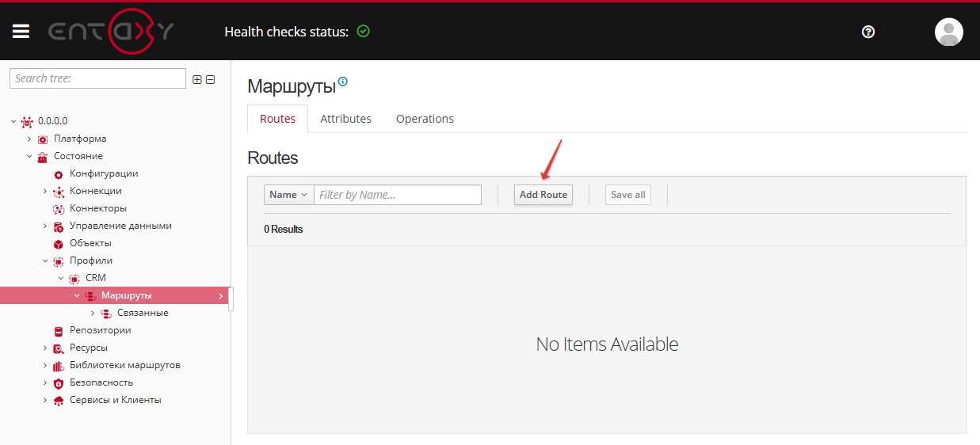Viewport: 980px width, 445px height.
Task: Select Репозитории in the tree
Action: click(x=101, y=330)
